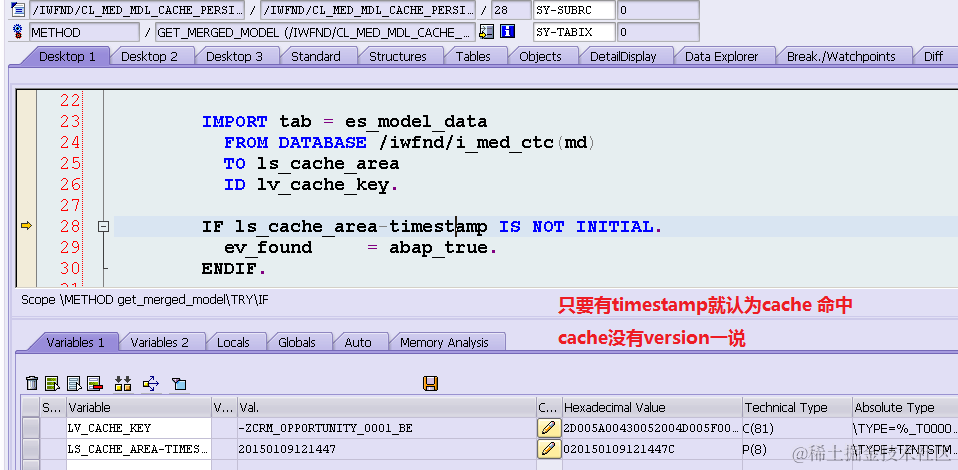958x470 pixels.
Task: Click technical type C(81)
Action: (x=759, y=428)
